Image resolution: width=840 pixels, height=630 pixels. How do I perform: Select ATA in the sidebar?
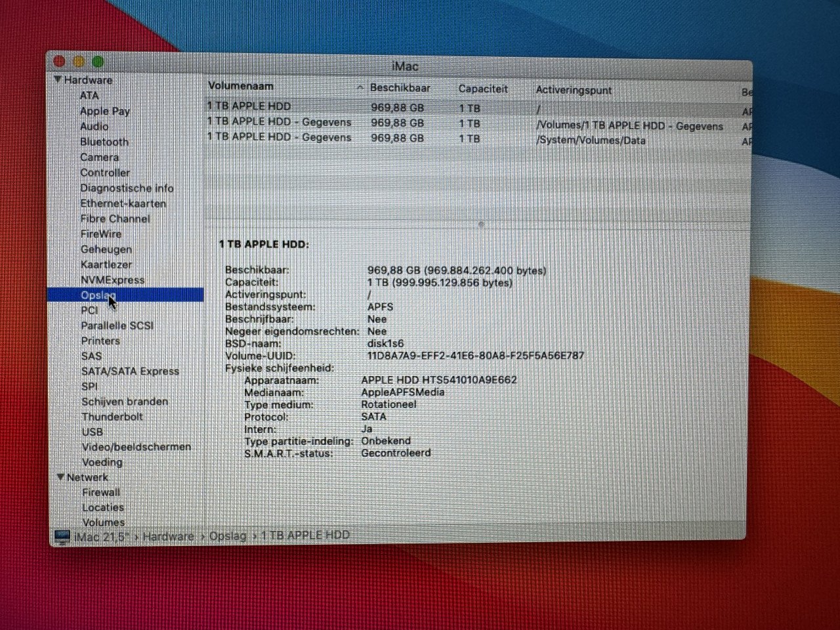point(89,96)
